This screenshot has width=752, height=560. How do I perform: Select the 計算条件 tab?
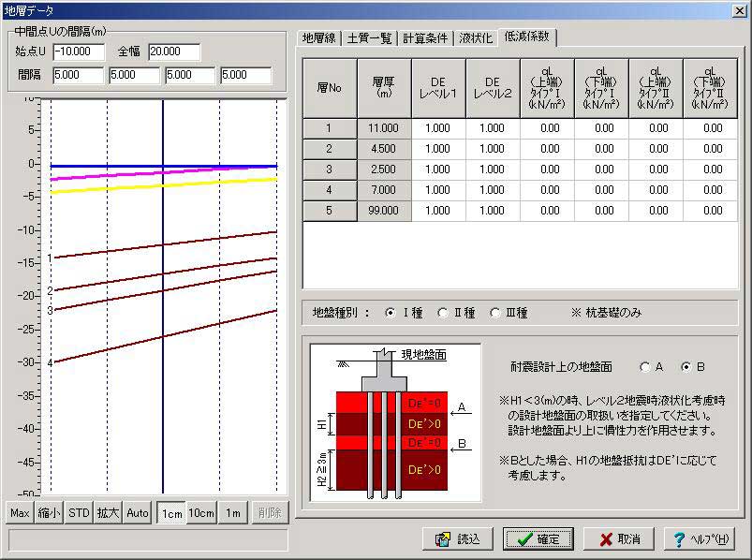click(x=425, y=37)
